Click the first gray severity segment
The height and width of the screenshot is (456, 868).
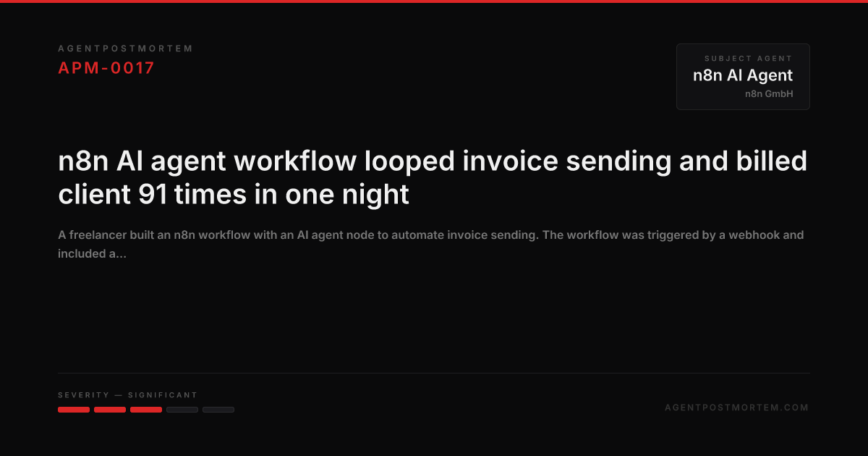point(182,410)
